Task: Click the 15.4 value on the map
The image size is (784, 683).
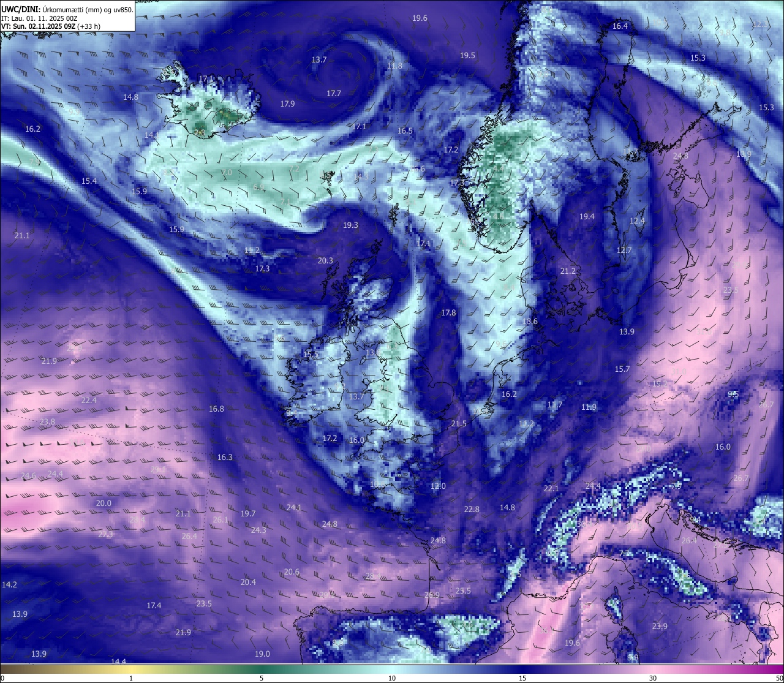Action: (89, 181)
